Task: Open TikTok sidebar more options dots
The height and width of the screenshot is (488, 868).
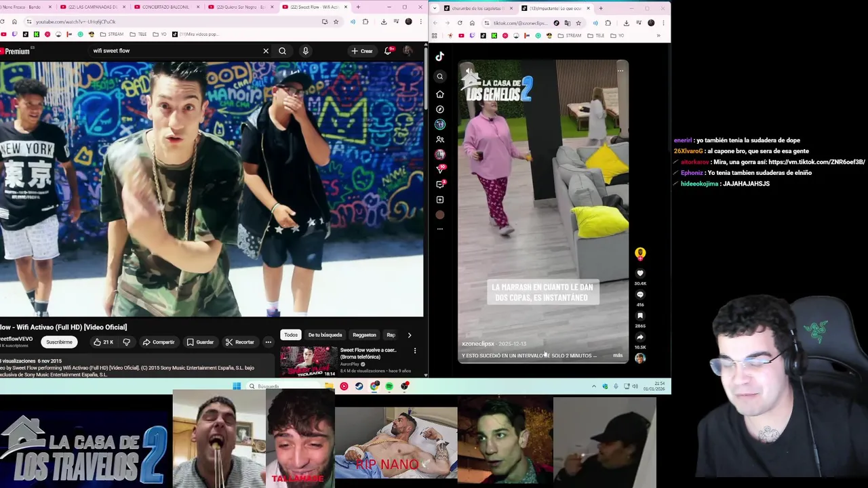Action: tap(439, 229)
